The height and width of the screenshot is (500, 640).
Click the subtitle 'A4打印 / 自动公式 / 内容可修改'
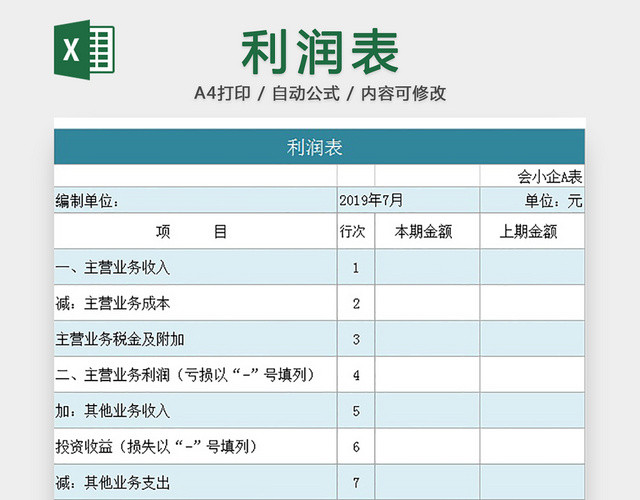click(x=320, y=93)
